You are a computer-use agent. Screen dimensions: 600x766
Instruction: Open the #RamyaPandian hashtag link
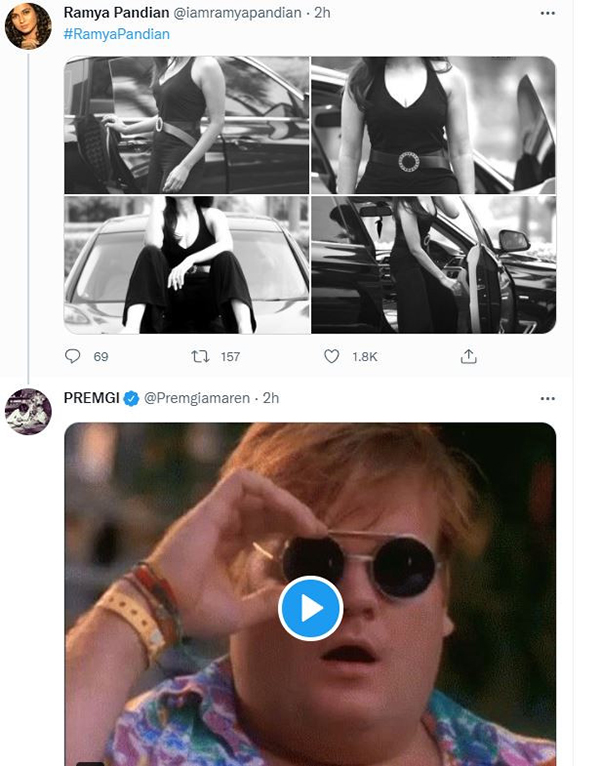(116, 34)
